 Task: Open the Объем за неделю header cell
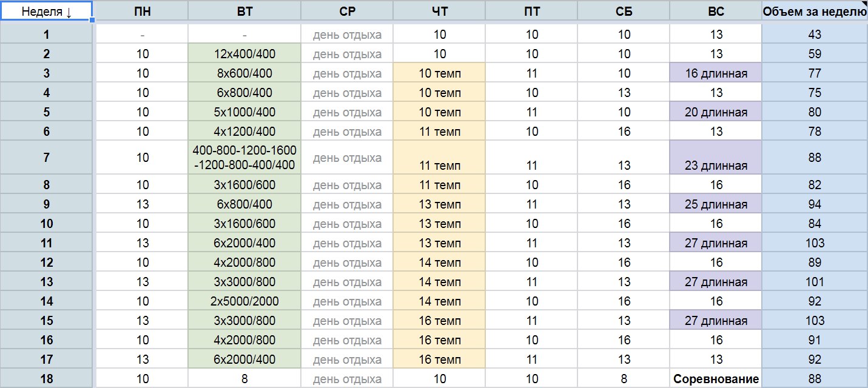tap(815, 11)
